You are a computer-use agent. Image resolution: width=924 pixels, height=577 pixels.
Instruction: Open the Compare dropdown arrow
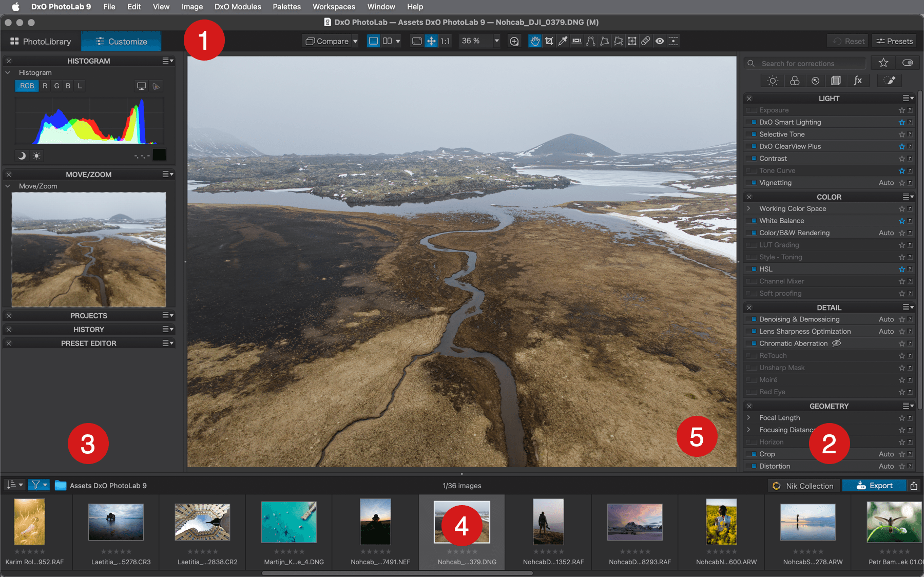[x=355, y=41]
